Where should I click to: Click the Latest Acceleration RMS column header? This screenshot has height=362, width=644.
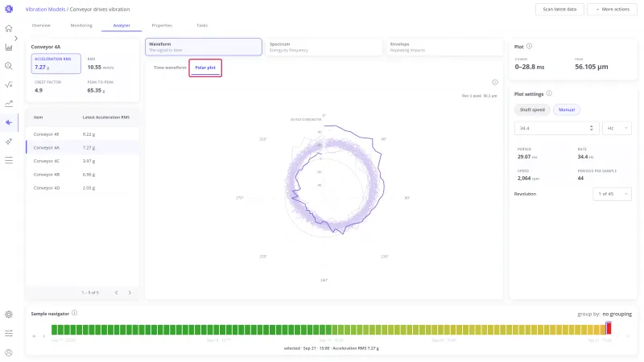106,117
